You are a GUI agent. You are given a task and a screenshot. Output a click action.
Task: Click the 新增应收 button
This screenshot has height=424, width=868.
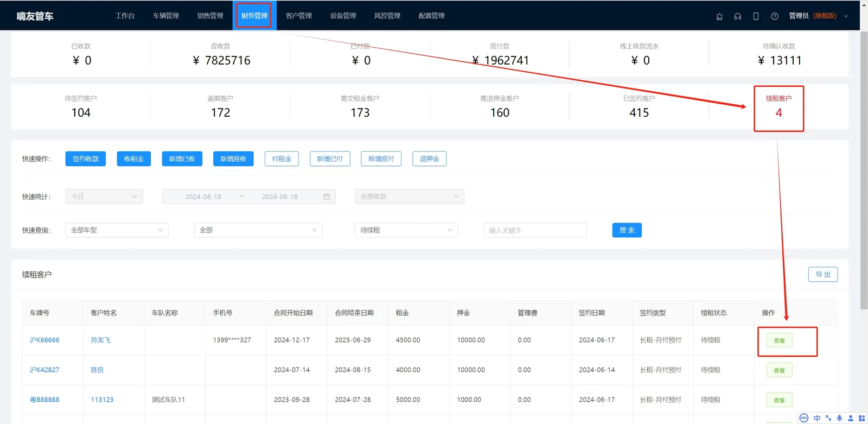[233, 159]
